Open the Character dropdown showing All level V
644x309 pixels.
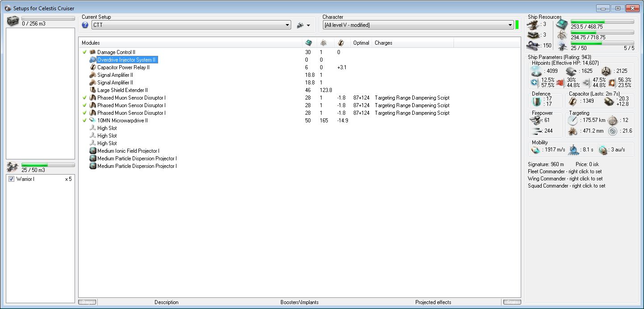tap(418, 25)
